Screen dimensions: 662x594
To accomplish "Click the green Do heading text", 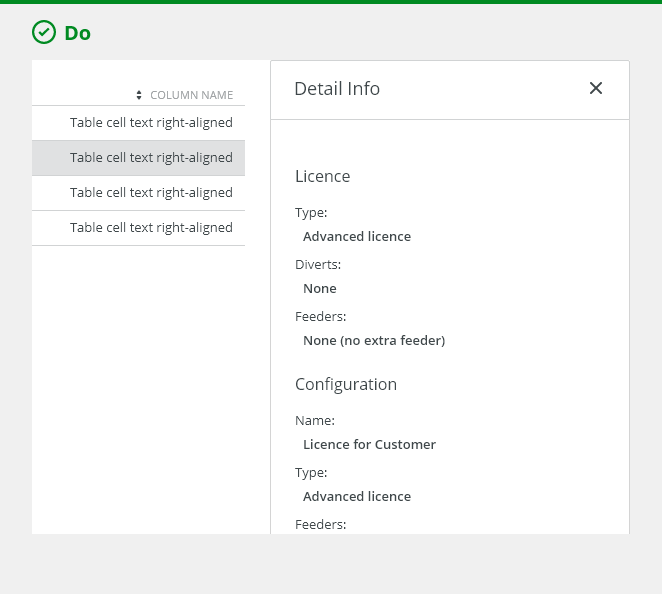I will (x=77, y=33).
